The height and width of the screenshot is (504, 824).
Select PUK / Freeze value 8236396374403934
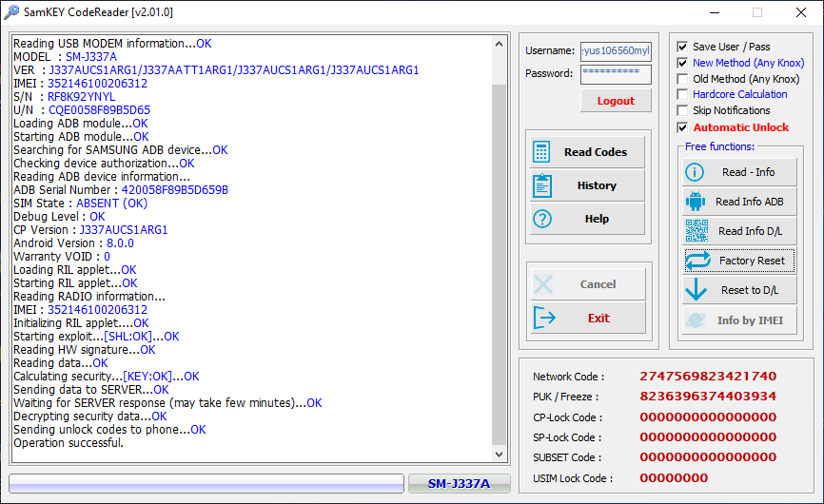[x=708, y=396]
